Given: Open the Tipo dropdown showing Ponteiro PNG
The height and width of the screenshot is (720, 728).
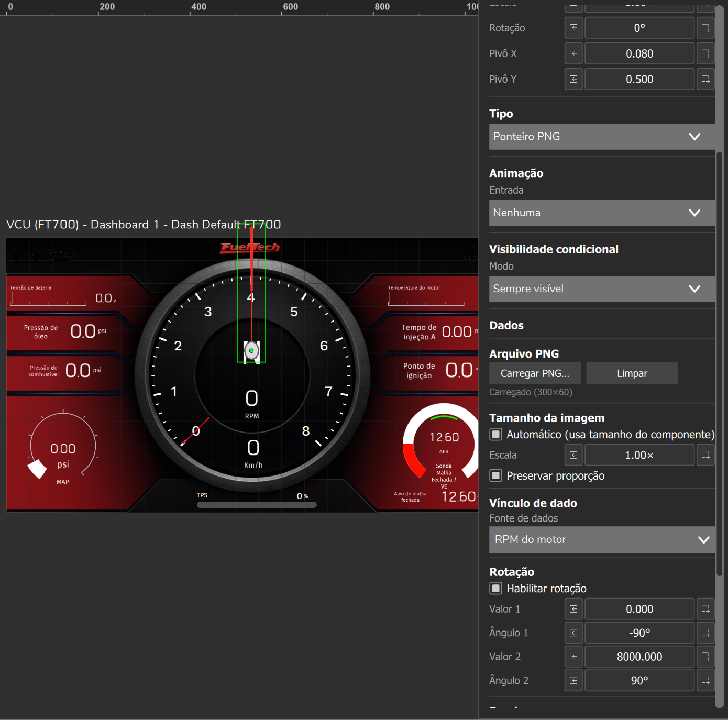Looking at the screenshot, I should (602, 137).
